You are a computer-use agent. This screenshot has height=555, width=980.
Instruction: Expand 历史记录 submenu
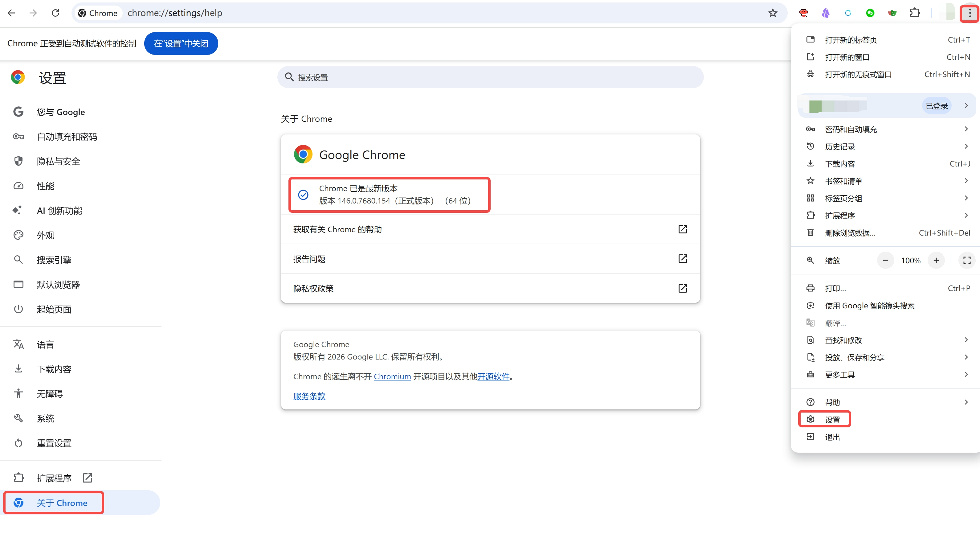pyautogui.click(x=885, y=146)
